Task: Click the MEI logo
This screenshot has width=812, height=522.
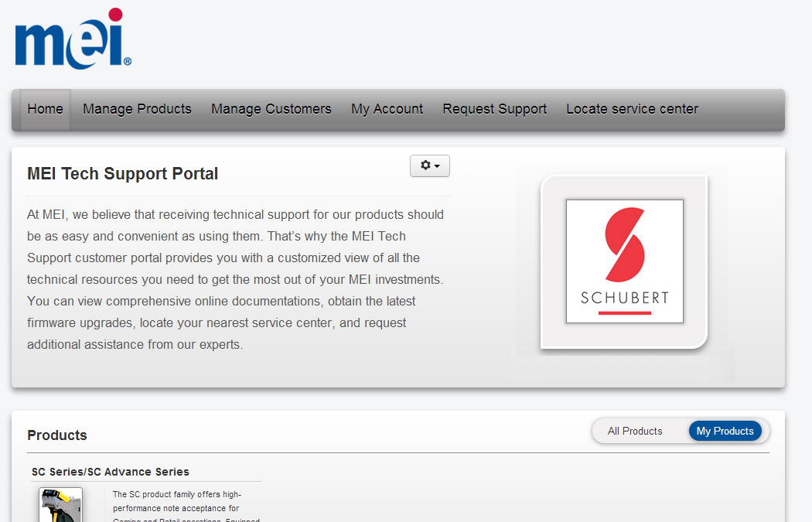Action: click(72, 40)
